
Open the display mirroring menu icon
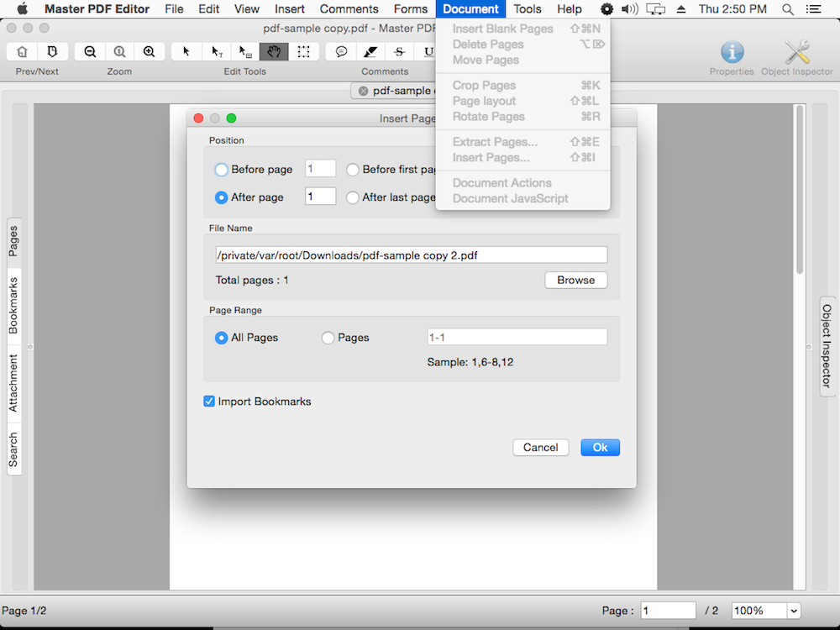click(x=655, y=9)
